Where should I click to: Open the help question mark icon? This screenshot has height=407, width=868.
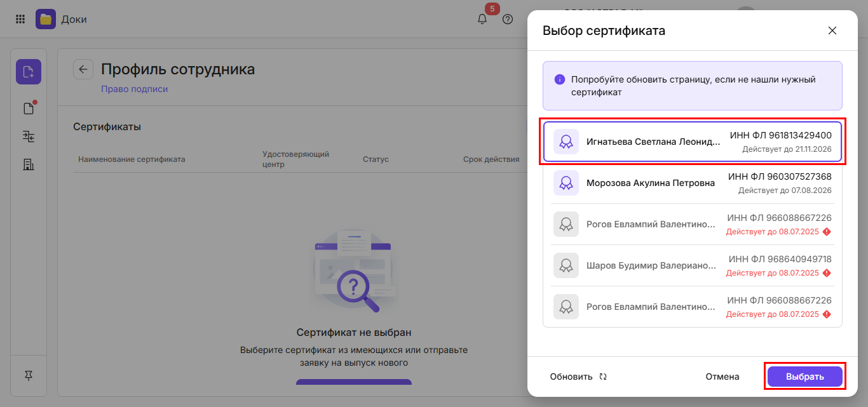(508, 19)
